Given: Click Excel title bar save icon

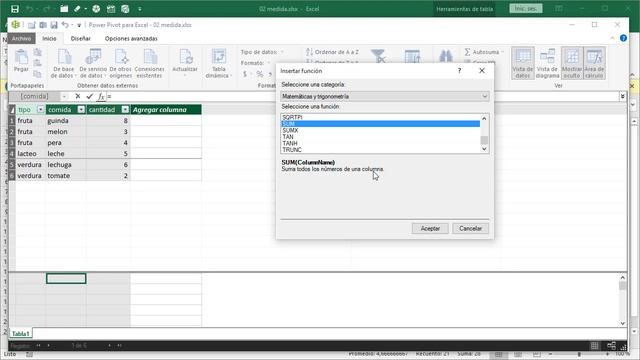Looking at the screenshot, I should (x=15, y=9).
